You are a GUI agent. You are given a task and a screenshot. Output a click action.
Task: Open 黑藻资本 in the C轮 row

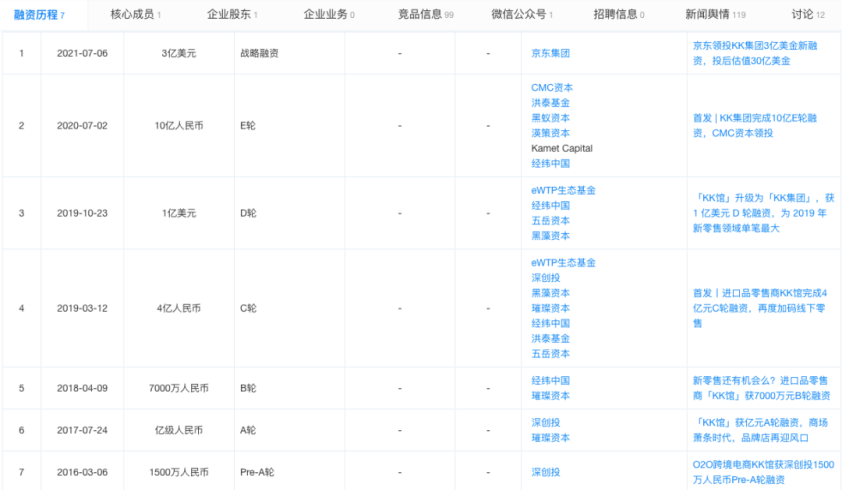[x=550, y=293]
